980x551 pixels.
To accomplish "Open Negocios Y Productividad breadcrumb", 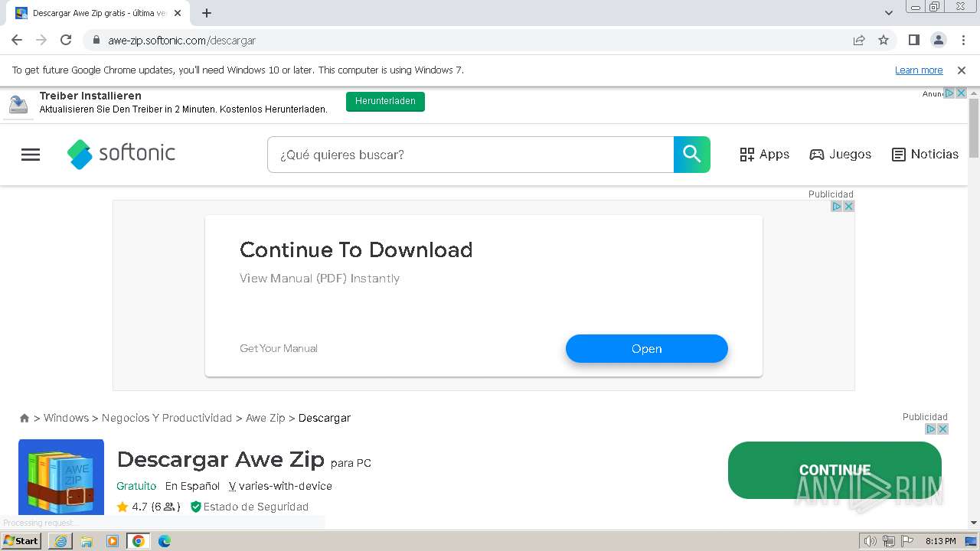I will click(x=167, y=418).
